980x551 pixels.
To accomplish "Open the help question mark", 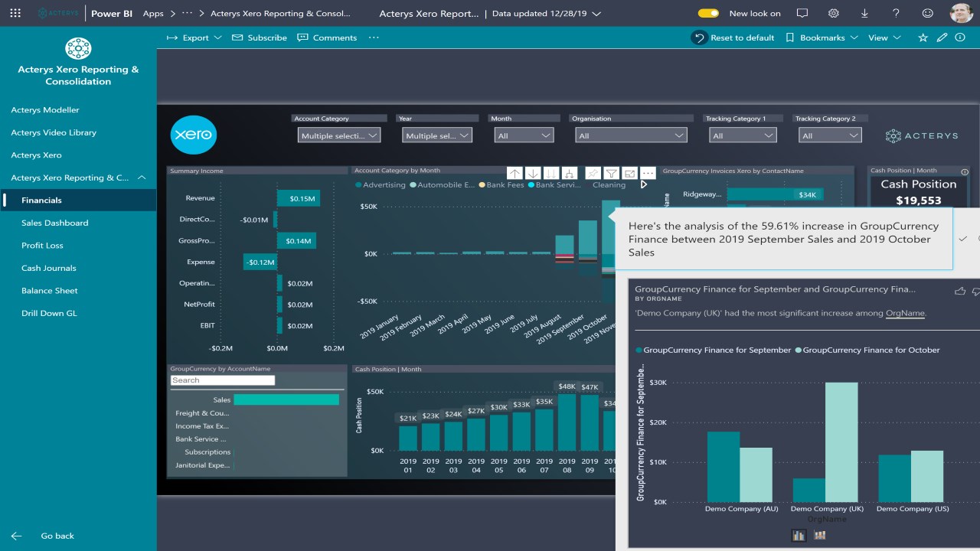I will (x=896, y=13).
